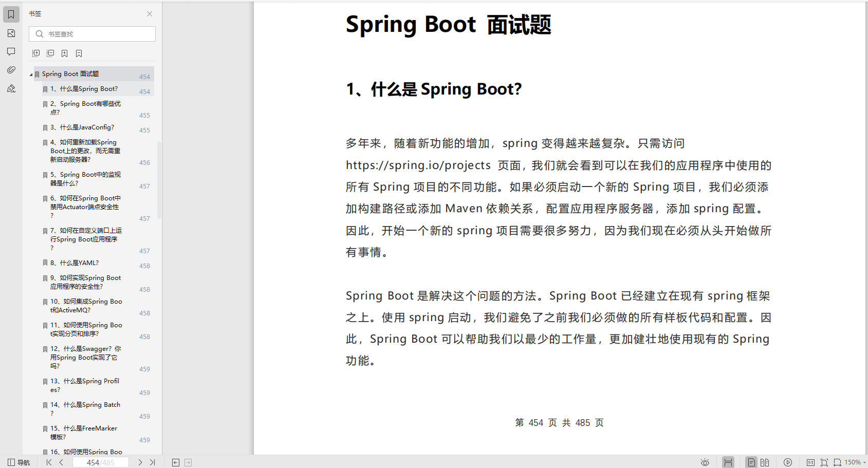Select bookmark 15、什么是FreeMarker模板?

point(84,433)
